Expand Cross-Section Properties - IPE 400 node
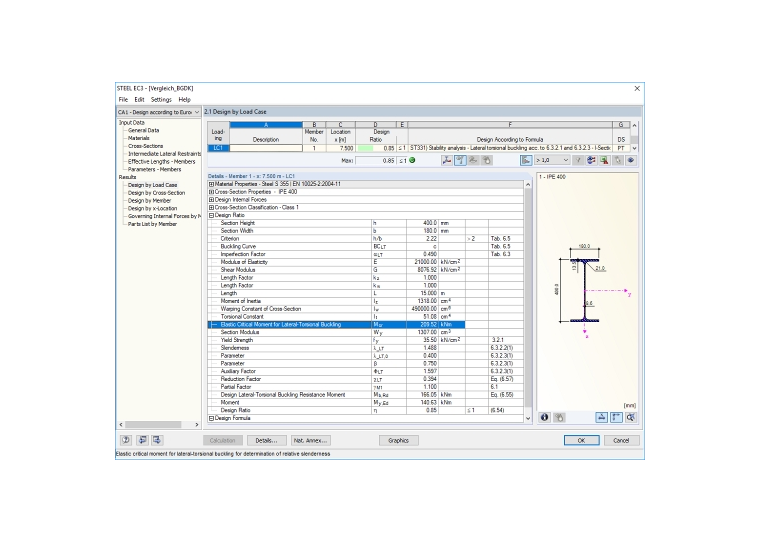 pyautogui.click(x=211, y=192)
